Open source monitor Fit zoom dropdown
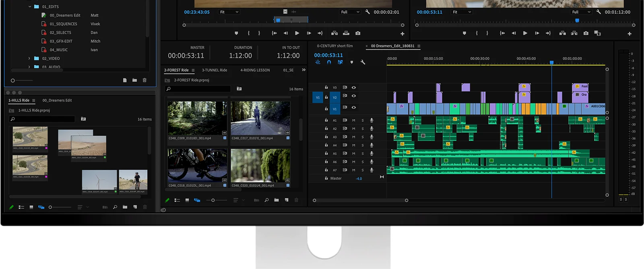 pos(229,12)
